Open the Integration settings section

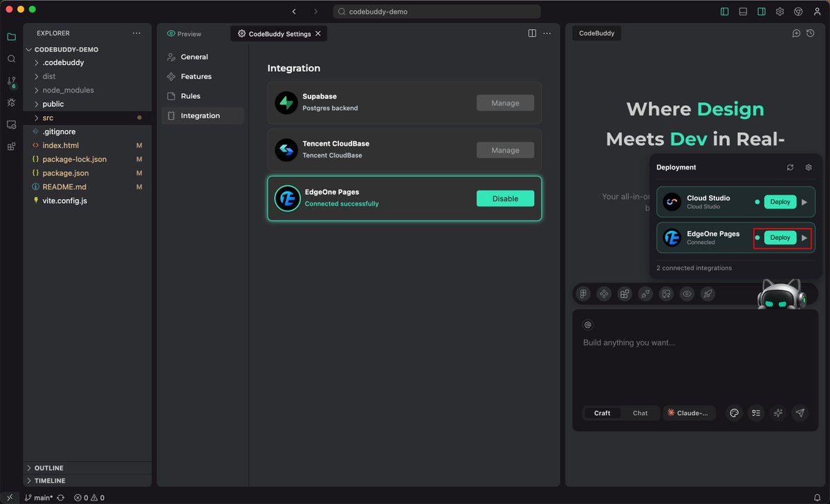(203, 115)
